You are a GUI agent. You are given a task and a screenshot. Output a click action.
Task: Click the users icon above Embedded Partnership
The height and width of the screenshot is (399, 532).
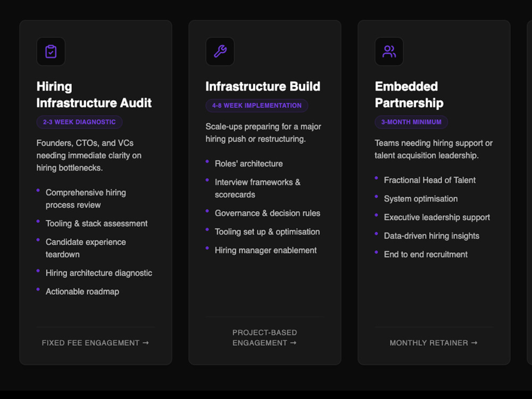tap(389, 51)
